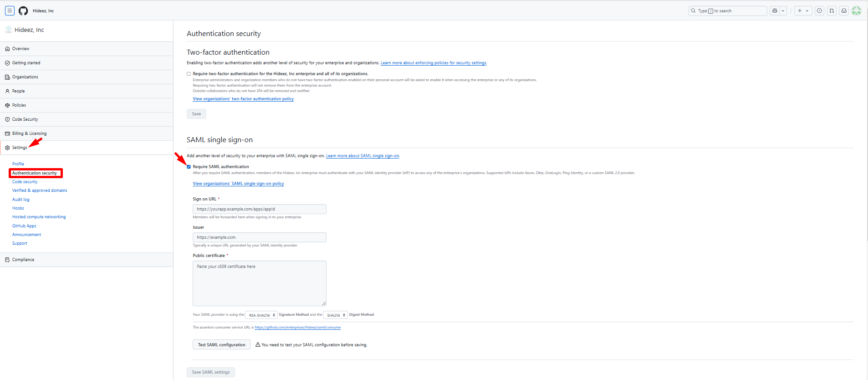Click the user avatar in header
Image resolution: width=868 pixels, height=380 pixels.
(856, 11)
